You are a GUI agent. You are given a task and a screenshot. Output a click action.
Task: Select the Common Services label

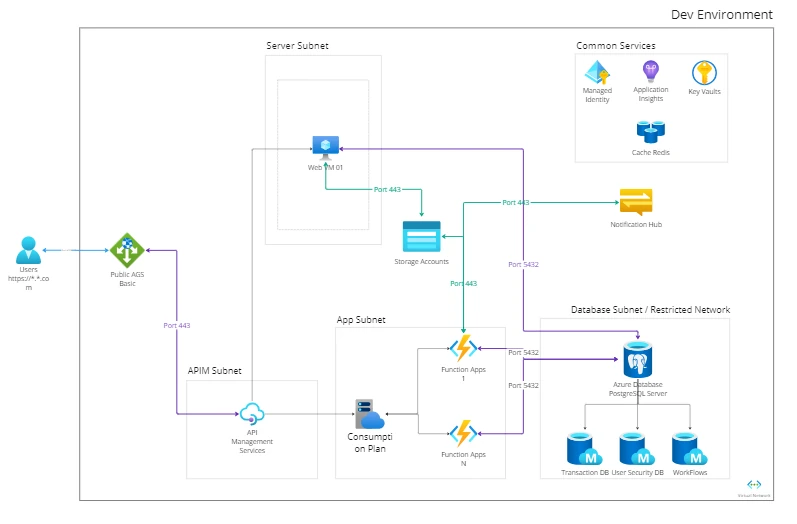pos(616,46)
